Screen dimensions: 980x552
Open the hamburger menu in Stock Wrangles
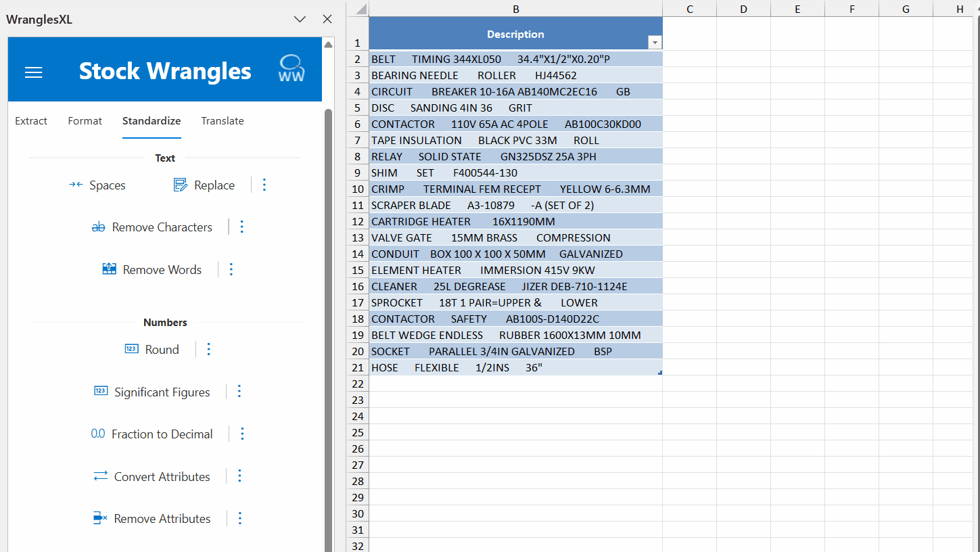[x=34, y=72]
